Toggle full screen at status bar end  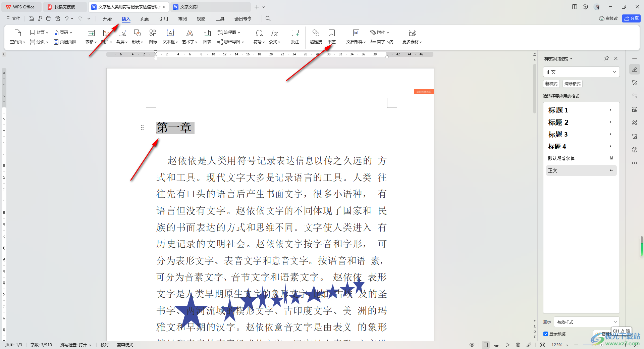pyautogui.click(x=636, y=345)
